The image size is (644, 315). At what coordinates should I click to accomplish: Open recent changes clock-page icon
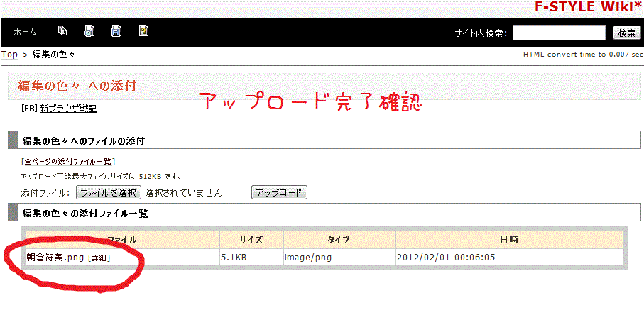coord(89,31)
